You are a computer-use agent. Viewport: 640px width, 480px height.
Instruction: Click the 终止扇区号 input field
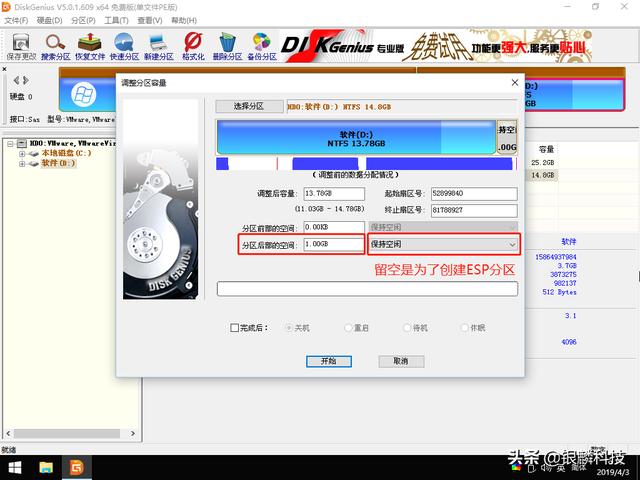(474, 210)
